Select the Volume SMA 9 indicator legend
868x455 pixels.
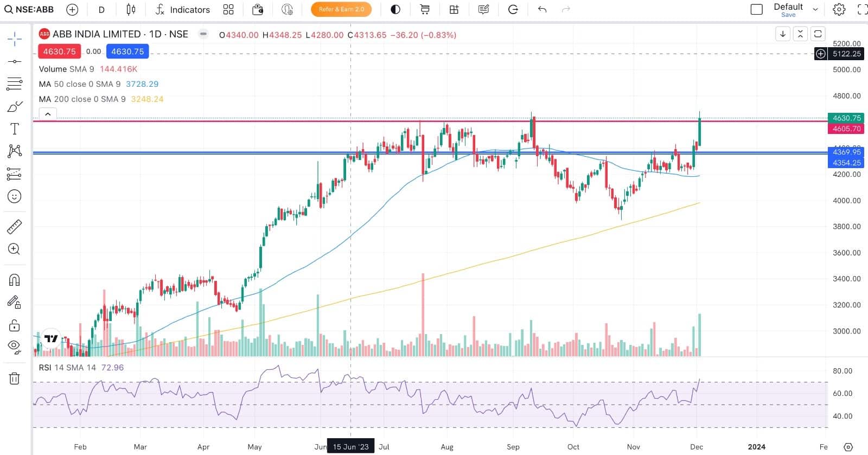88,69
